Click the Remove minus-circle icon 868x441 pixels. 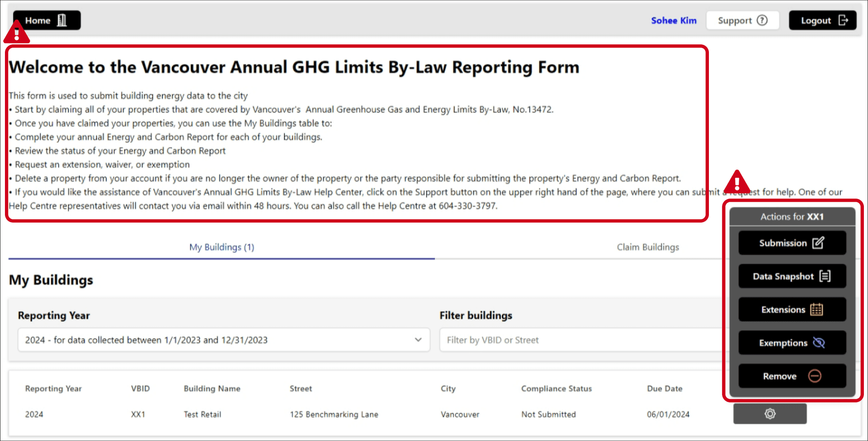(815, 376)
